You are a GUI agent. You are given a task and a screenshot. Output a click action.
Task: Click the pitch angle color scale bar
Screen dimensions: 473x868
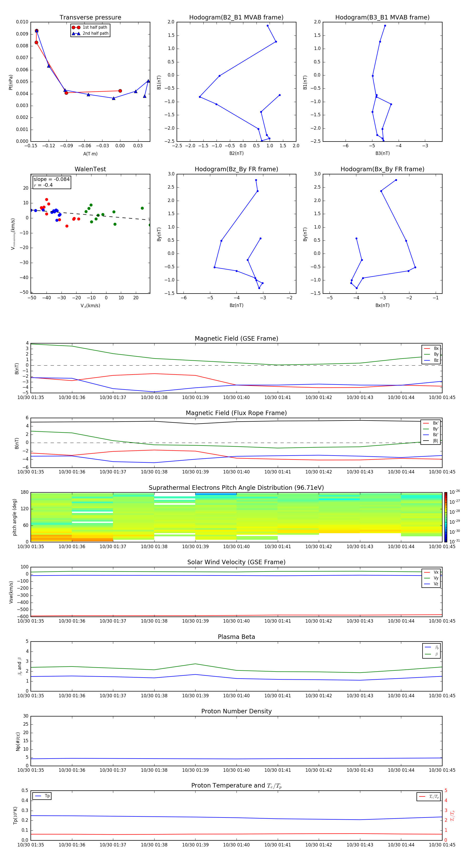446,517
